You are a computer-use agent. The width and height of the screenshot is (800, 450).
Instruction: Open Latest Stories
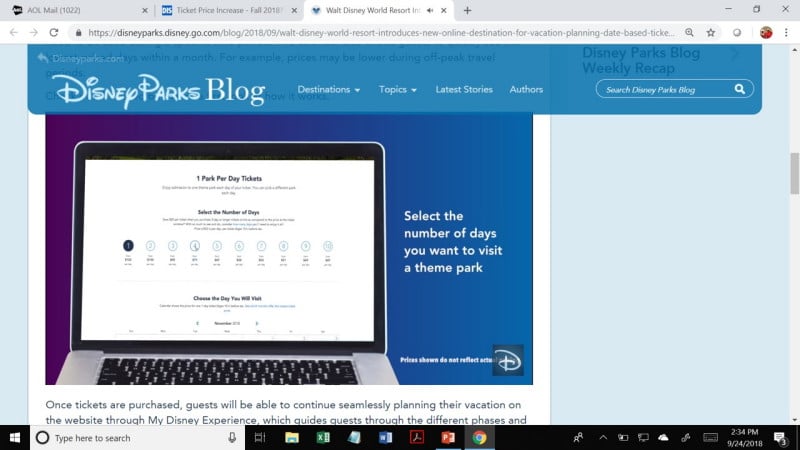464,89
